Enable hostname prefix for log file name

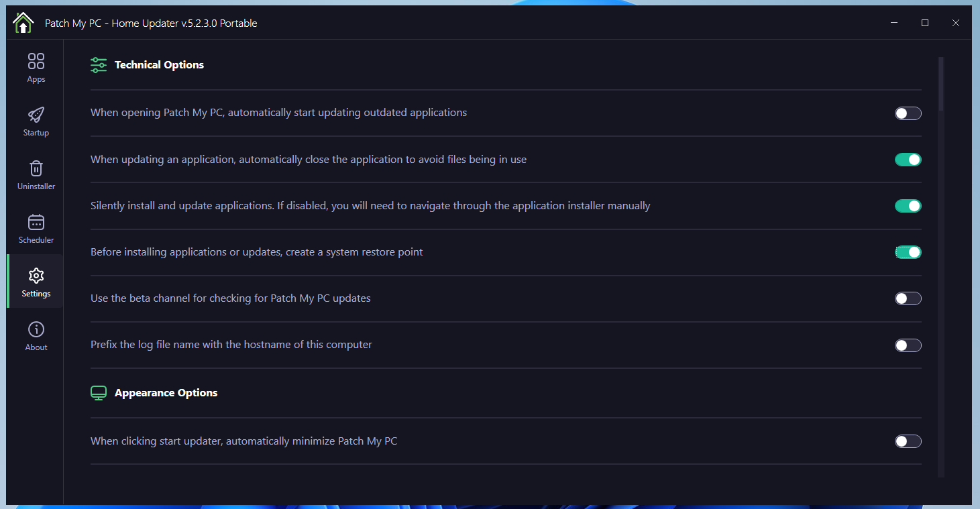[x=908, y=345]
